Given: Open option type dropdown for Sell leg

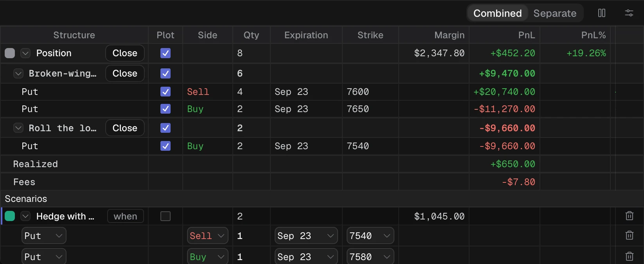Looking at the screenshot, I should point(44,236).
